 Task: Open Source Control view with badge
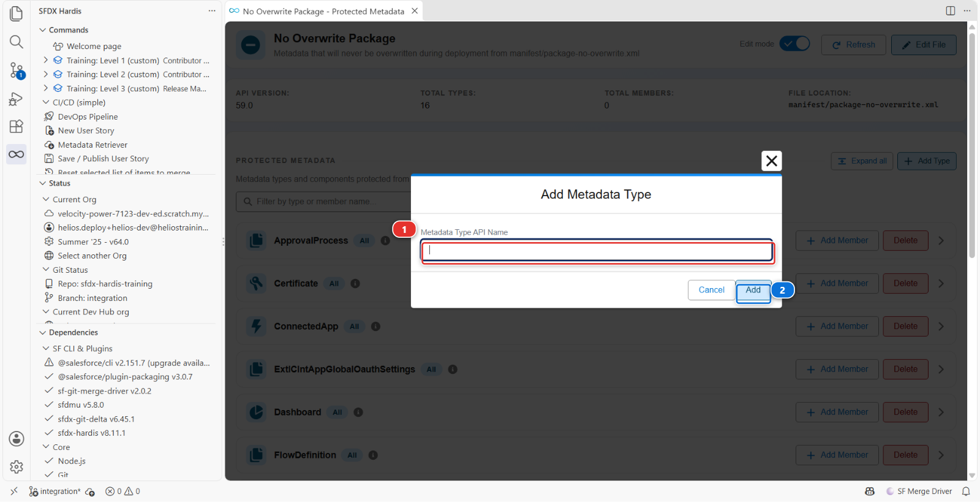17,70
